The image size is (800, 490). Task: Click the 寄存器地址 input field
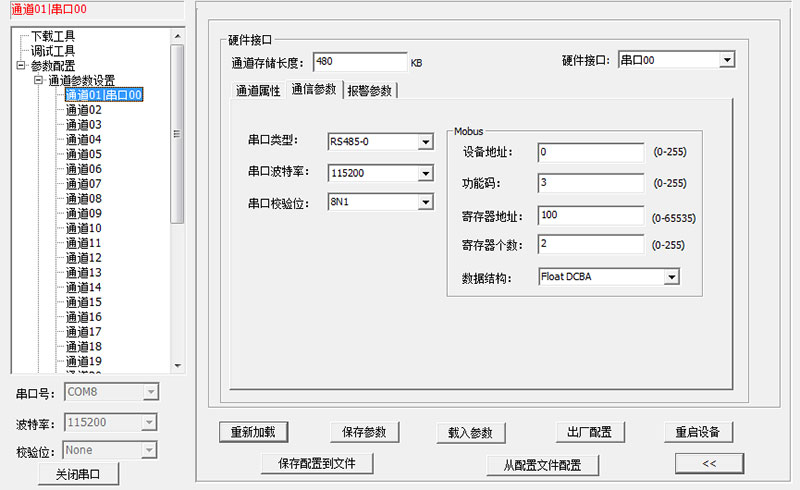tap(591, 215)
